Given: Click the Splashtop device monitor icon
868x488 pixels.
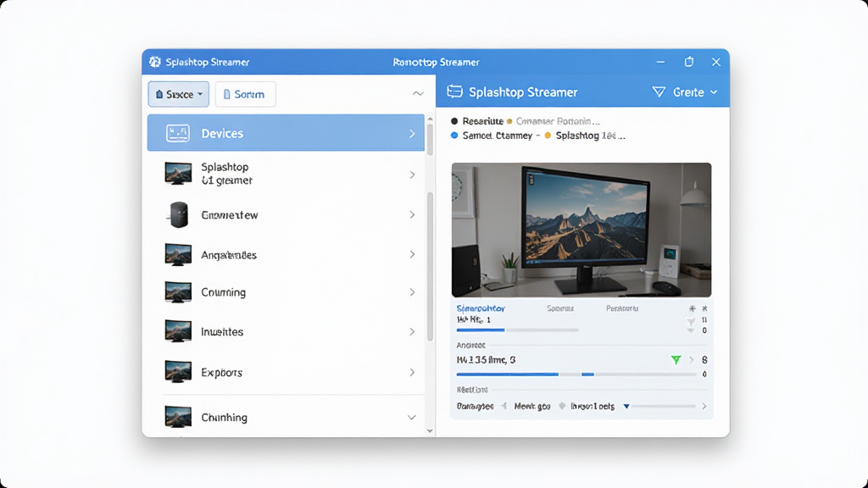Looking at the screenshot, I should (178, 173).
